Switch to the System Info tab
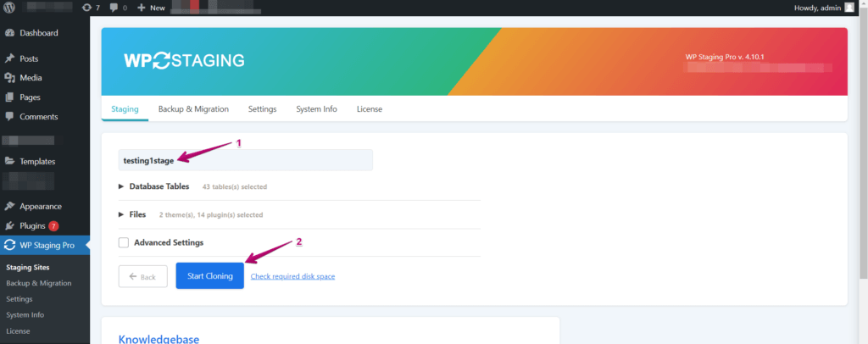This screenshot has width=868, height=344. point(316,109)
